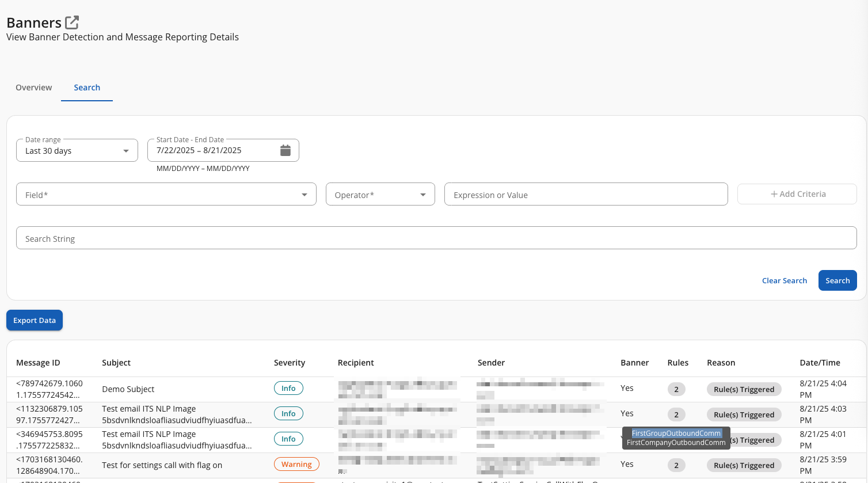Click the Rules count badge on Demo Subject row

click(676, 389)
